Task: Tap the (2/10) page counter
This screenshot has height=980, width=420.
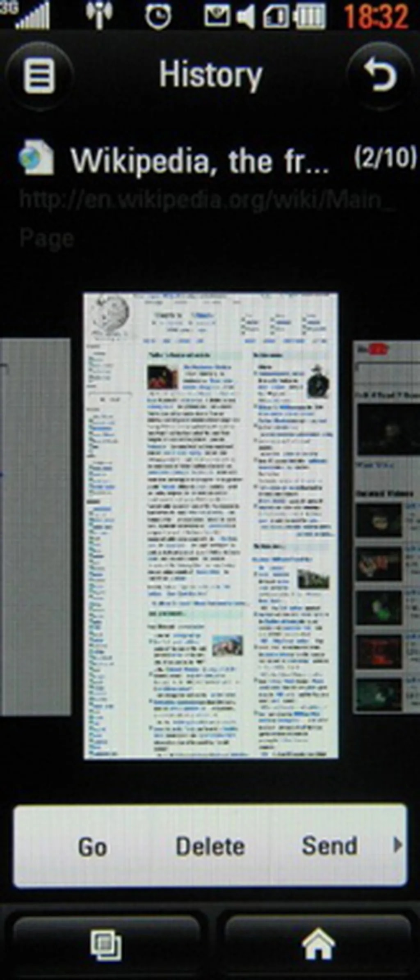Action: (x=386, y=158)
